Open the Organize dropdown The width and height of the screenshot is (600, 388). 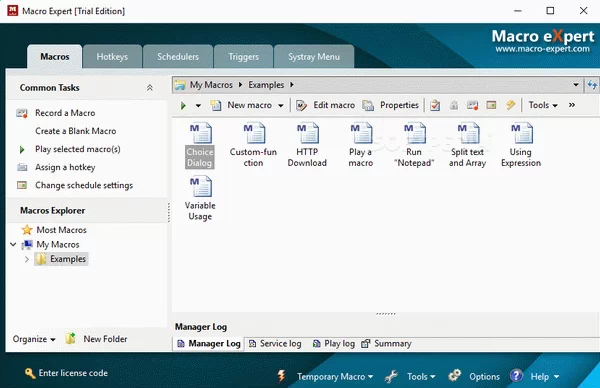coord(34,339)
